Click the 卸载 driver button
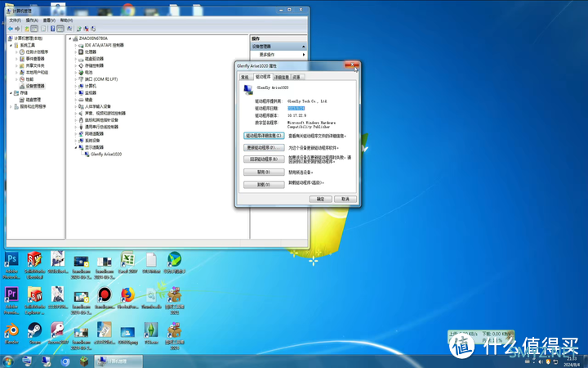This screenshot has height=368, width=588. (x=264, y=183)
